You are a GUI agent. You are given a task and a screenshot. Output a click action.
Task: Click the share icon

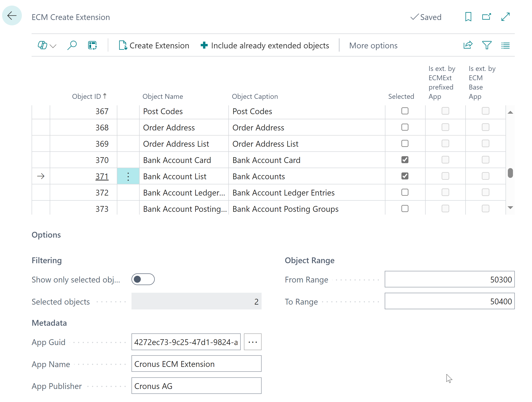point(468,45)
